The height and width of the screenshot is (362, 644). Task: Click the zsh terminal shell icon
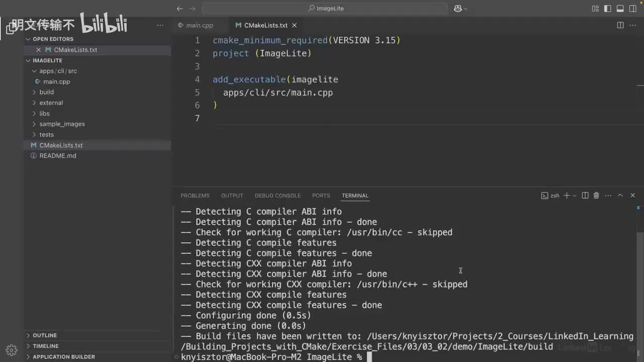coord(544,196)
